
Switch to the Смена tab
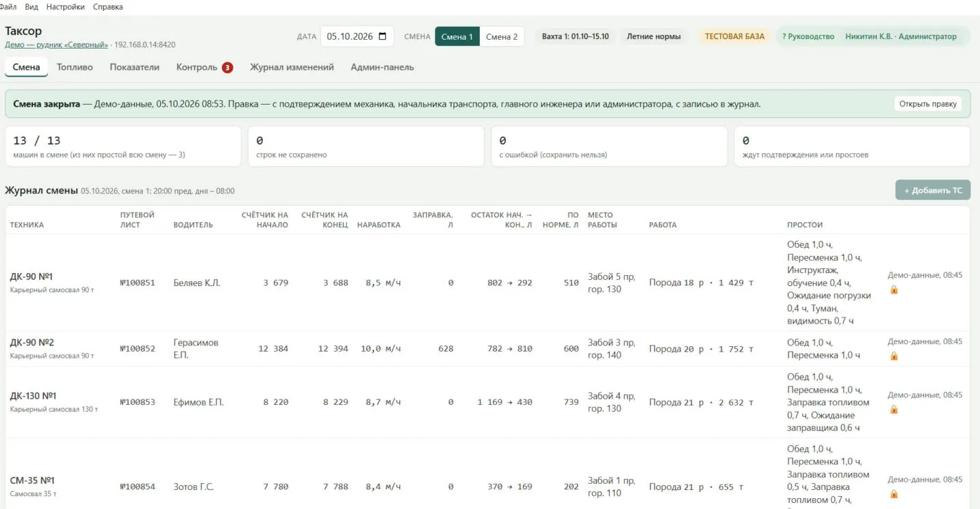(27, 67)
